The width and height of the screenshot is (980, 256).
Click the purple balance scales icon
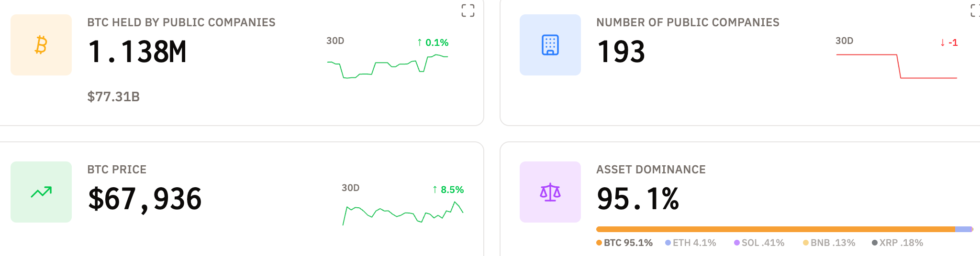pyautogui.click(x=550, y=192)
